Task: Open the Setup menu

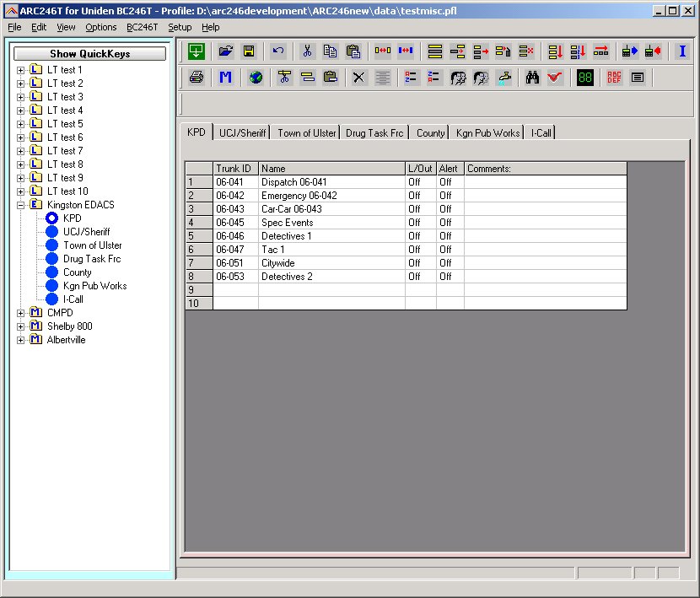Action: coord(180,27)
